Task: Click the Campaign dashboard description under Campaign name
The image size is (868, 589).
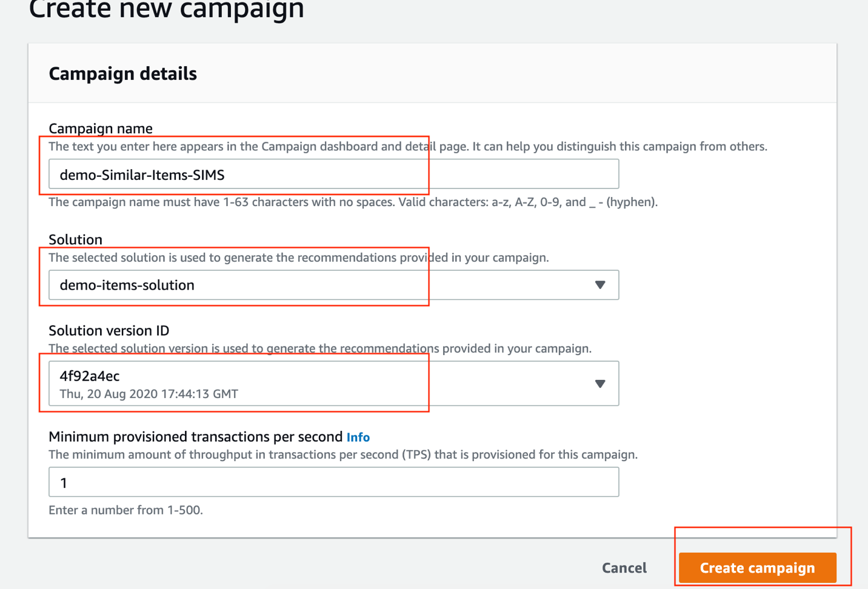Action: pos(408,147)
